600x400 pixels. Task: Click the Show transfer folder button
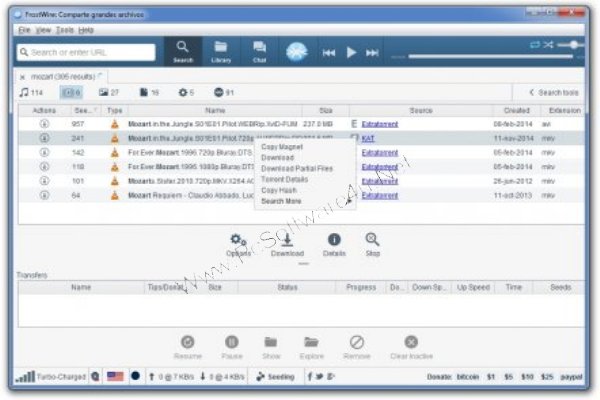tap(271, 347)
